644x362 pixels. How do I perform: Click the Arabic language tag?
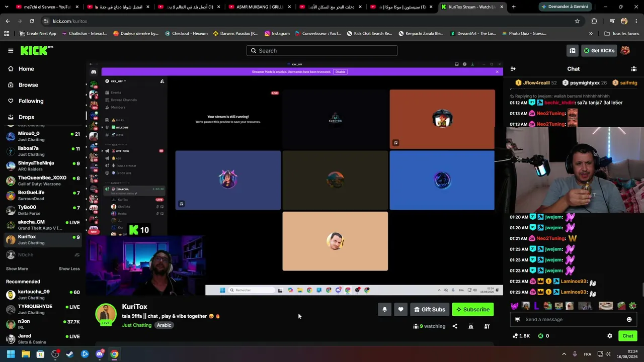[164, 325]
